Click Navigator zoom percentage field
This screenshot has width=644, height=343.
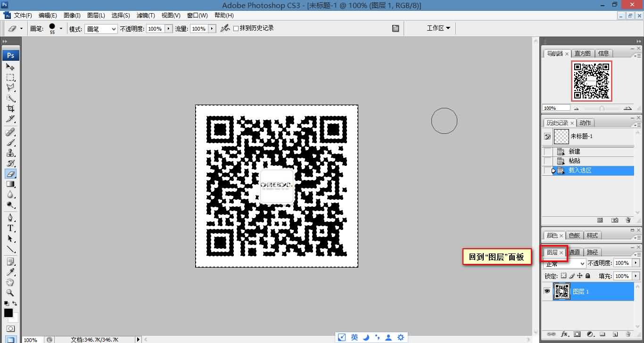coord(556,108)
